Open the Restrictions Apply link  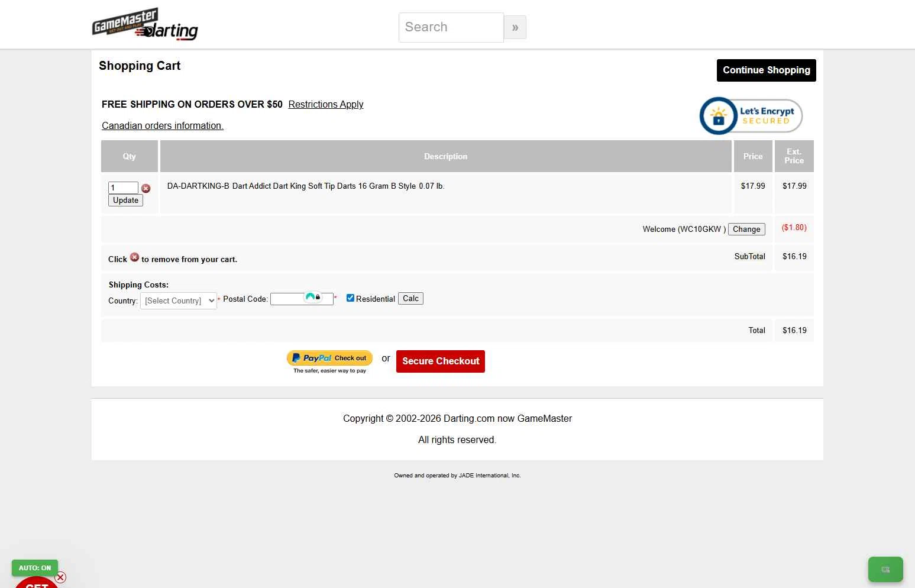tap(326, 105)
